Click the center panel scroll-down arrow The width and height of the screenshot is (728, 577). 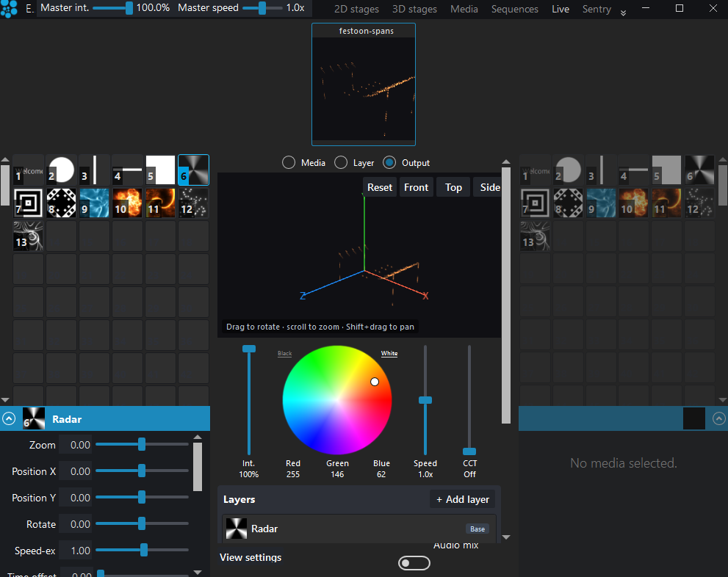coord(506,537)
